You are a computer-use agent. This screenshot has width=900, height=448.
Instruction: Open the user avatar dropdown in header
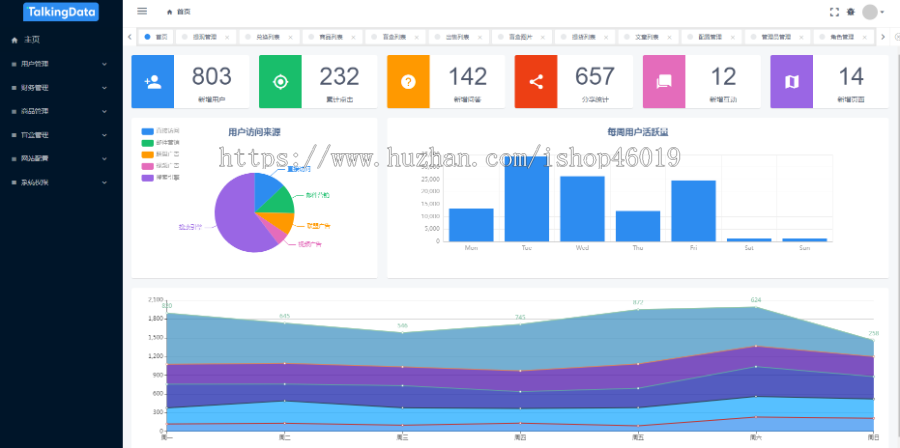click(x=873, y=12)
